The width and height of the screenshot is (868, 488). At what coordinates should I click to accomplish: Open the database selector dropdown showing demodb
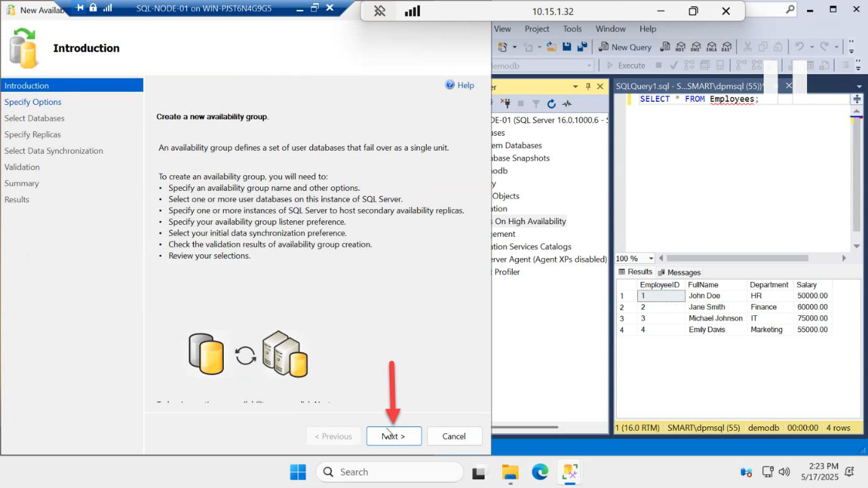(589, 65)
